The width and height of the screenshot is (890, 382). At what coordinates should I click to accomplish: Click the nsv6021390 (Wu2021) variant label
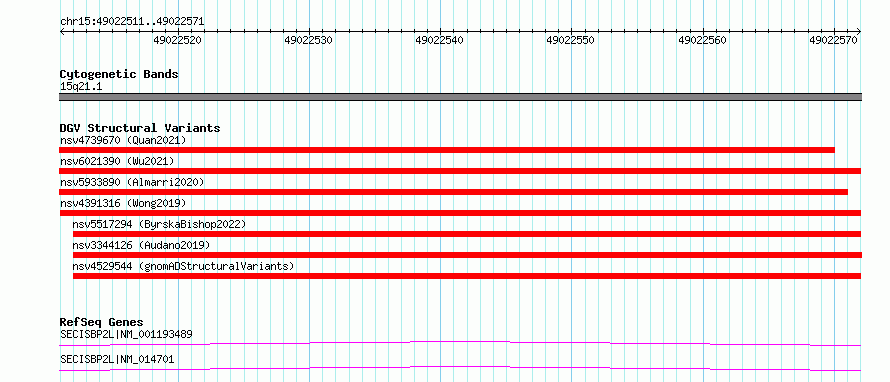coord(117,161)
